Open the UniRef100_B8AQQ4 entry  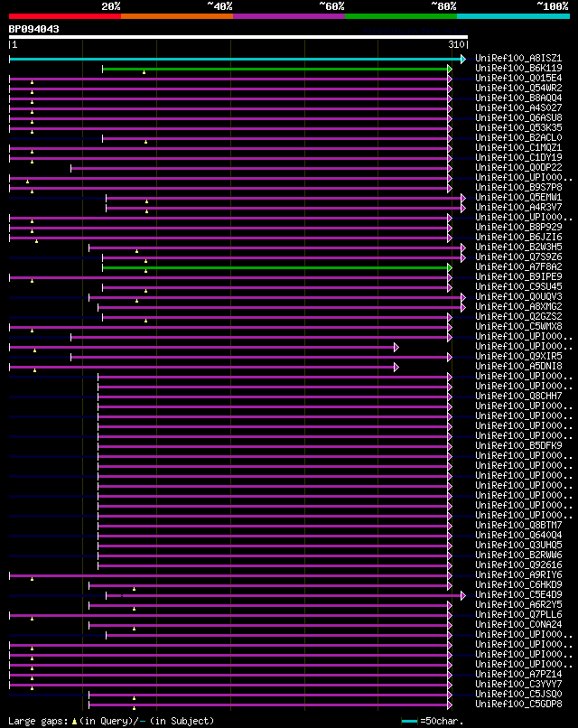click(x=518, y=98)
